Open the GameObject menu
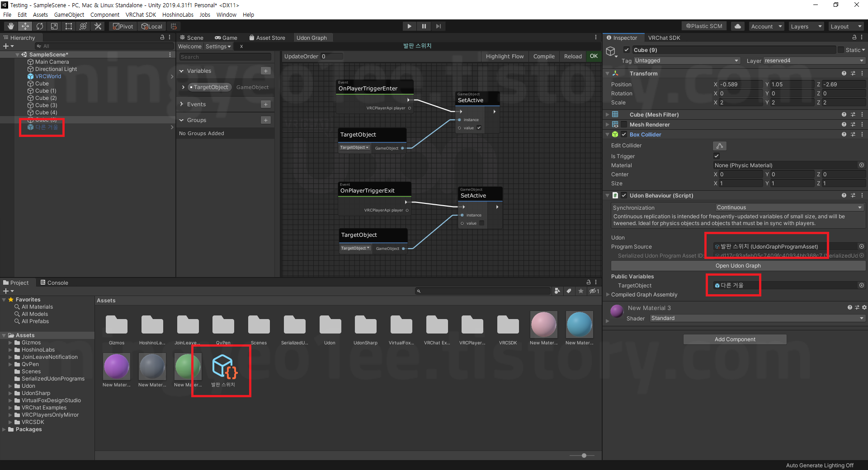 click(69, 14)
